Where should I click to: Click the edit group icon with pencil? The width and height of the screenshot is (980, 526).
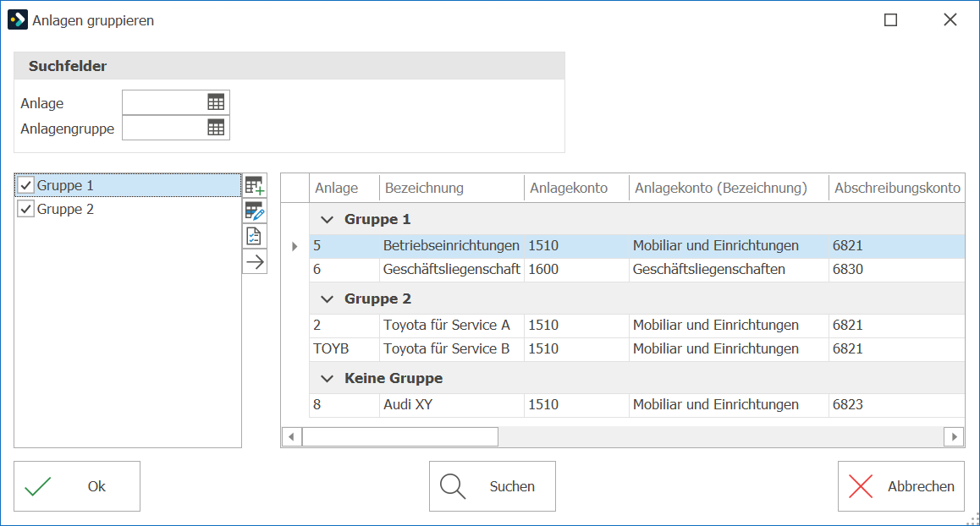click(255, 211)
